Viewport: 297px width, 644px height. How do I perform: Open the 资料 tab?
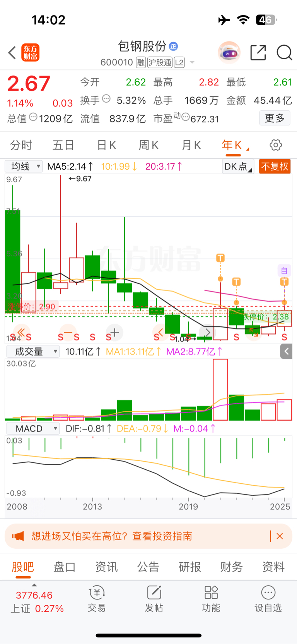tap(273, 567)
